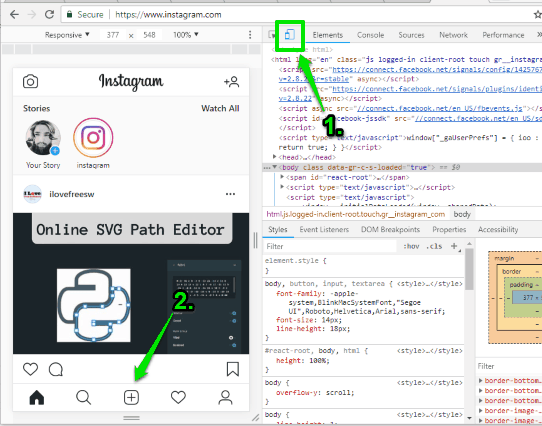Switch to the Elements tab

[328, 35]
